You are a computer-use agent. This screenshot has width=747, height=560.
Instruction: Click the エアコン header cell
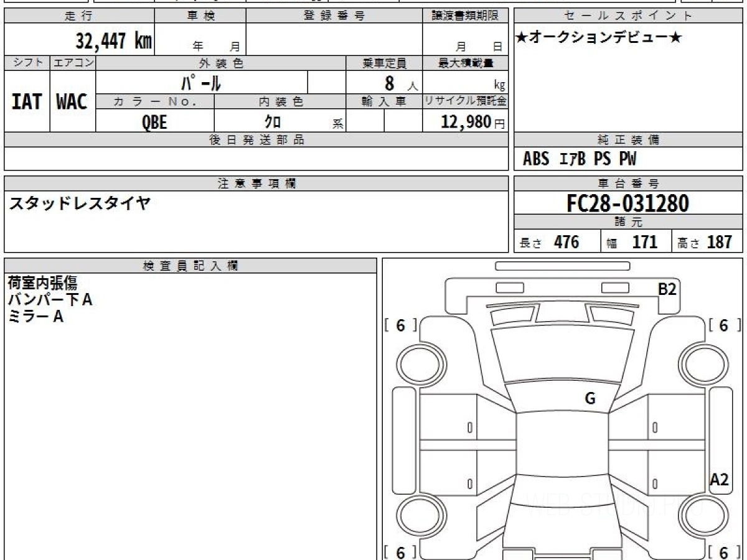[73, 63]
